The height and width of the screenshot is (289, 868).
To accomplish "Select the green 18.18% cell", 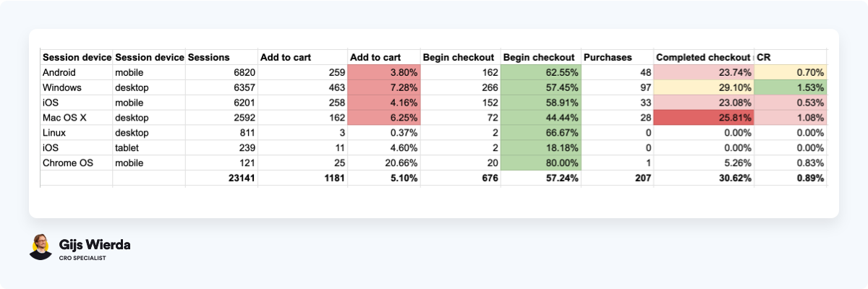I will click(540, 147).
